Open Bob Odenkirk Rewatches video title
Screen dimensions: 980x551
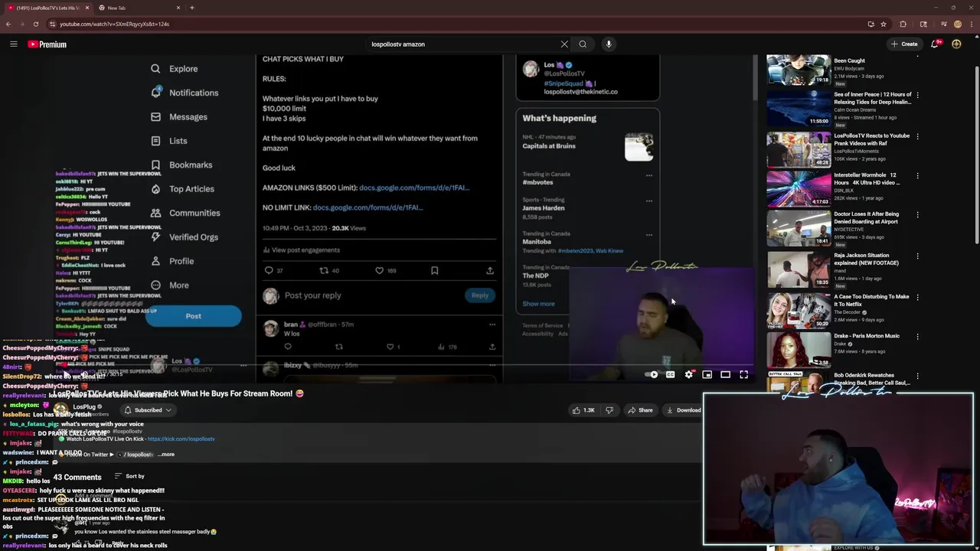871,379
